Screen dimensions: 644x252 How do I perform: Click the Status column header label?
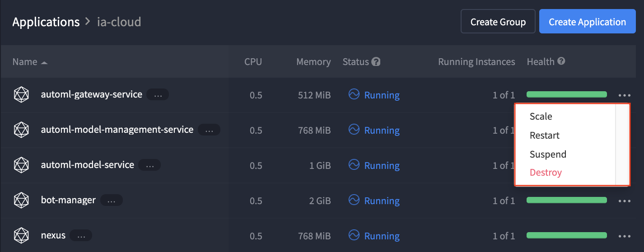click(356, 62)
